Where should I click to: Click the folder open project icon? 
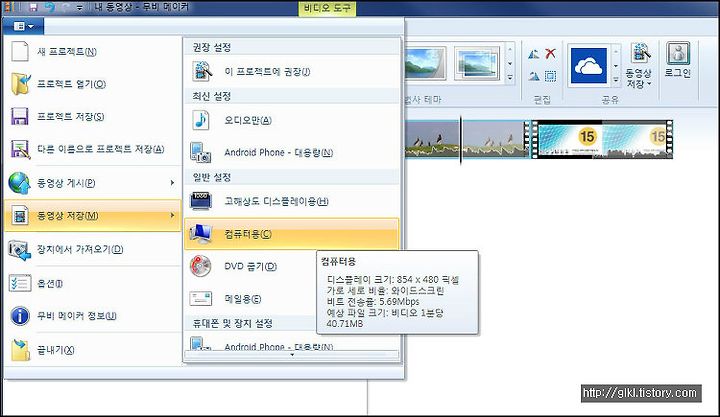point(21,84)
